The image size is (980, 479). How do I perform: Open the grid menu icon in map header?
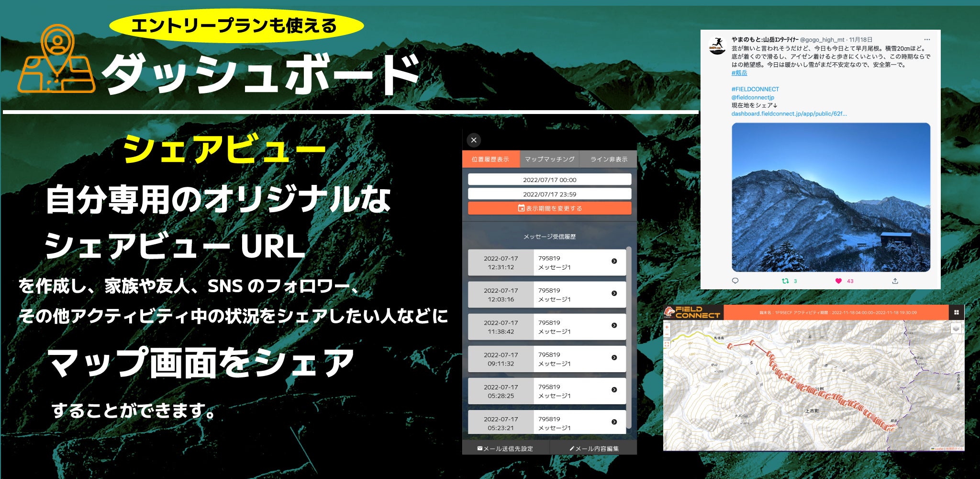click(x=956, y=312)
